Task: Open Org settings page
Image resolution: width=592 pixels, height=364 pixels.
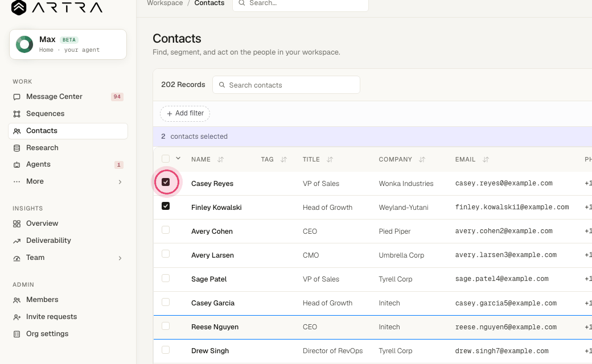Action: coord(68,333)
